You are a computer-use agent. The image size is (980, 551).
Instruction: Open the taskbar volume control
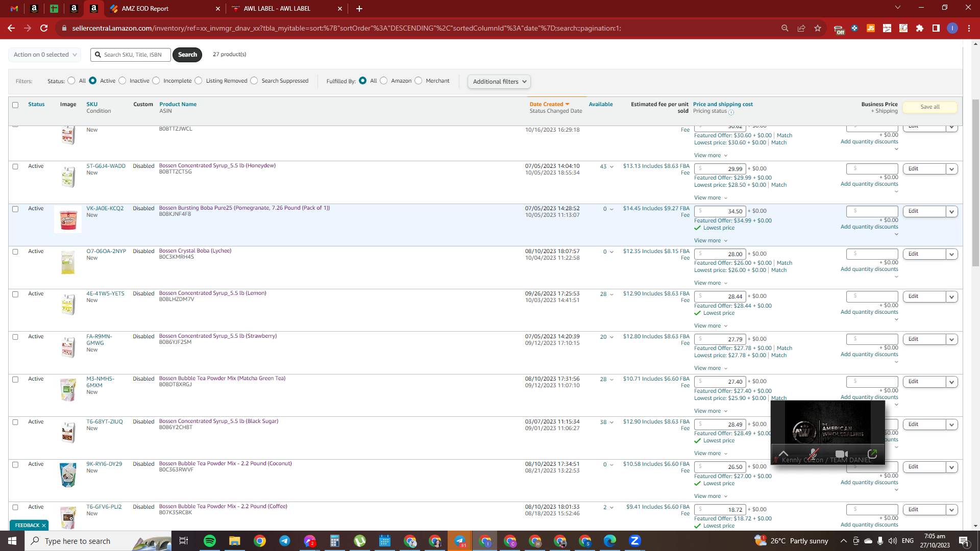892,541
